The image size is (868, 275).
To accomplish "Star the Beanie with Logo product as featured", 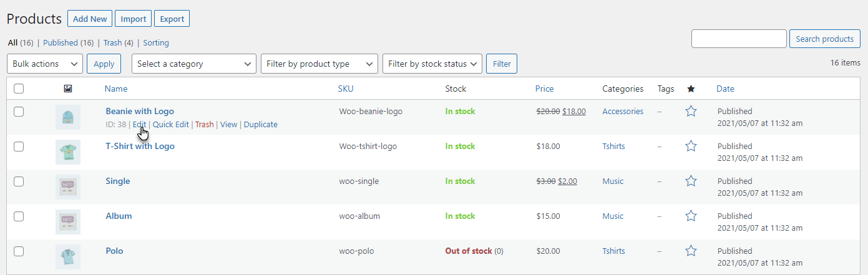I will (x=691, y=112).
